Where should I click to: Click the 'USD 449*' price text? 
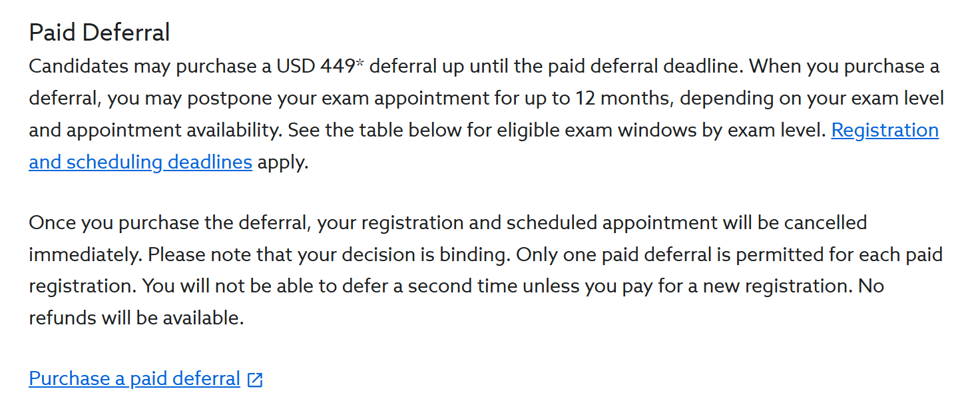pos(320,67)
